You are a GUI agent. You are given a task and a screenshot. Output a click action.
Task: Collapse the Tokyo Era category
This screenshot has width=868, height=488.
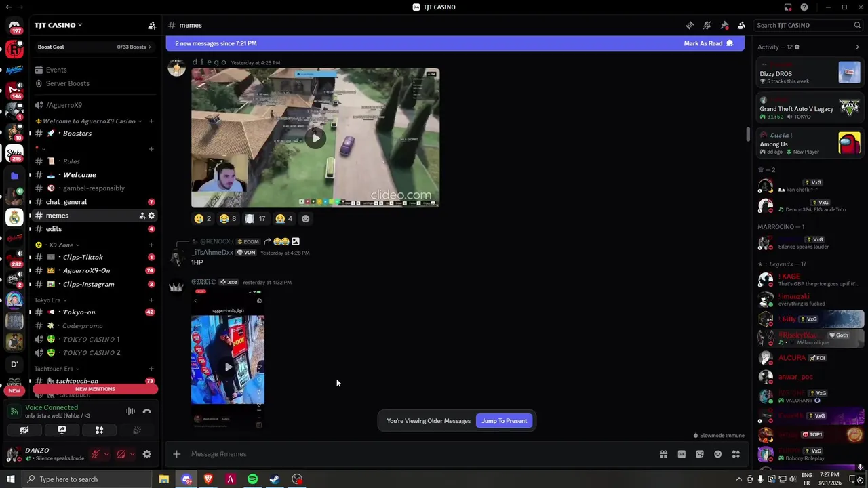(50, 300)
